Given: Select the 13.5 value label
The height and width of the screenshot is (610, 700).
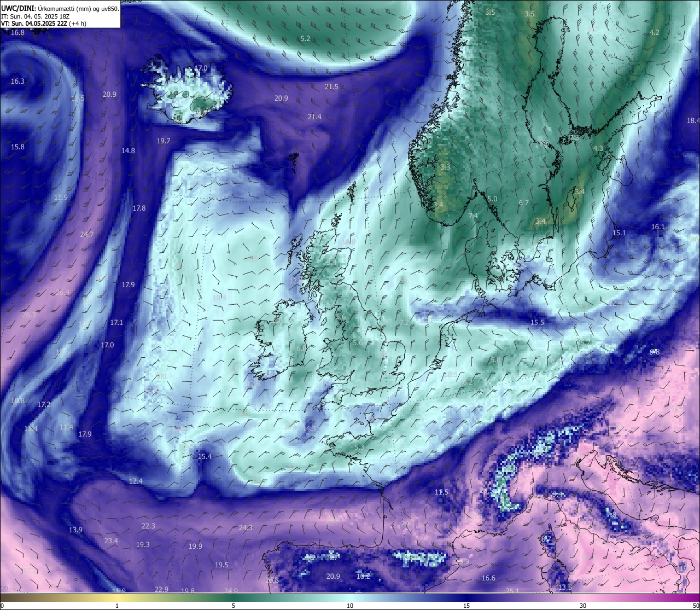Looking at the screenshot, I should tap(565, 588).
